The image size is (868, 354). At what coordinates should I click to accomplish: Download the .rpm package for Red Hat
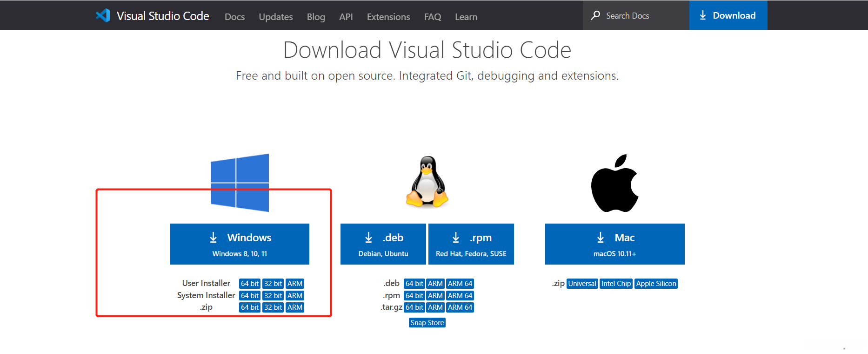tap(471, 244)
